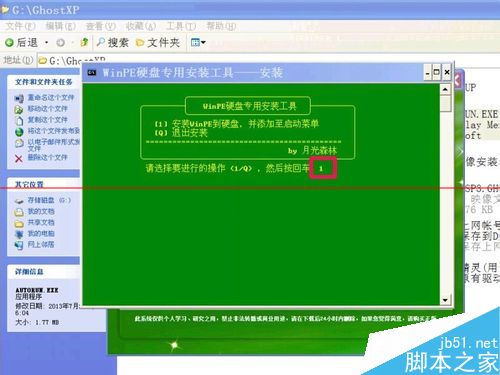Click the drive icon beside 存储磁盘
Image resolution: width=500 pixels, height=375 pixels.
(19, 201)
